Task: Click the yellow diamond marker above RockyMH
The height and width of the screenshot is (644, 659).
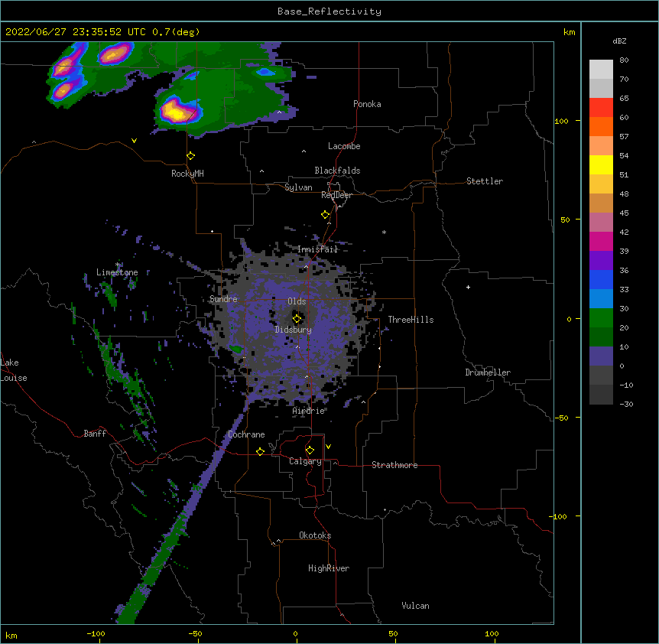Action: 190,156
